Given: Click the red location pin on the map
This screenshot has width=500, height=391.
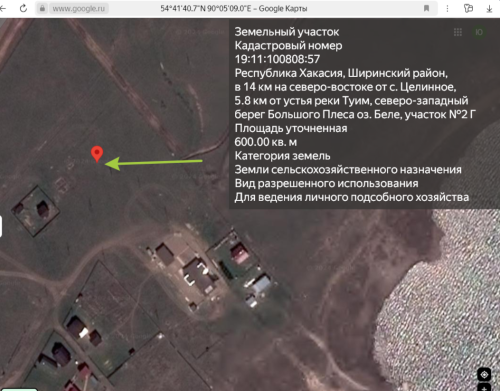Looking at the screenshot, I should click(97, 154).
